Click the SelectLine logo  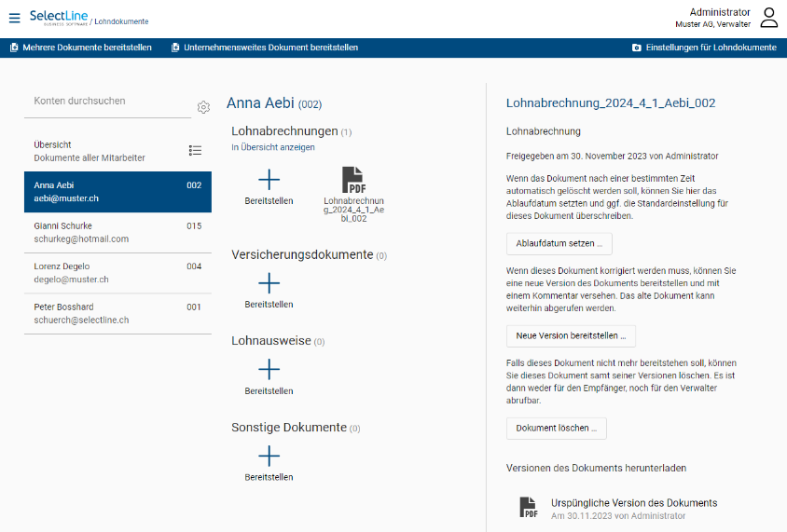(58, 18)
